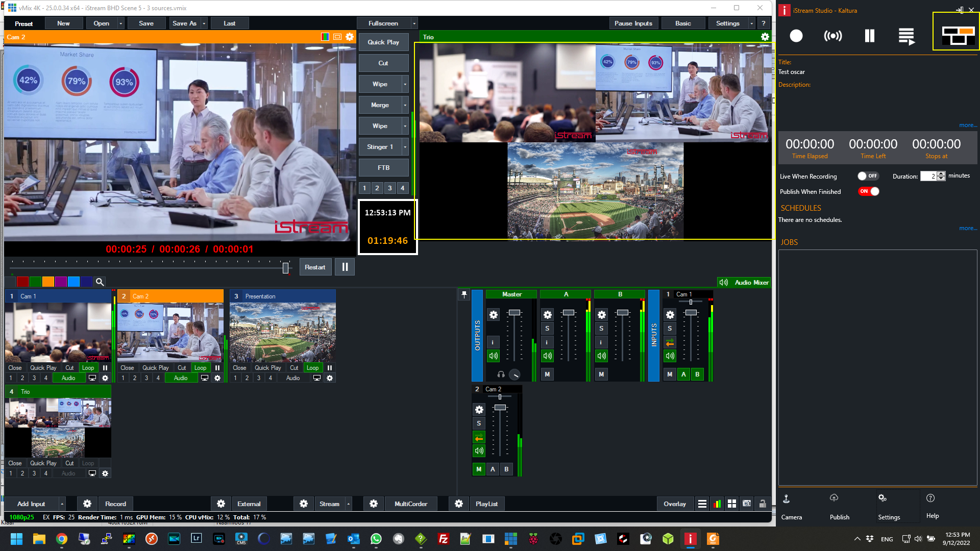This screenshot has width=980, height=551.
Task: Click the Quick Play transition button
Action: 383,42
